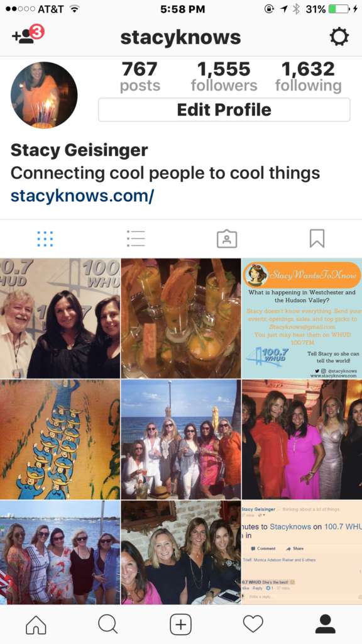The image size is (362, 644).
Task: Open the StacyWantsToKnow flyer post
Action: tap(302, 318)
